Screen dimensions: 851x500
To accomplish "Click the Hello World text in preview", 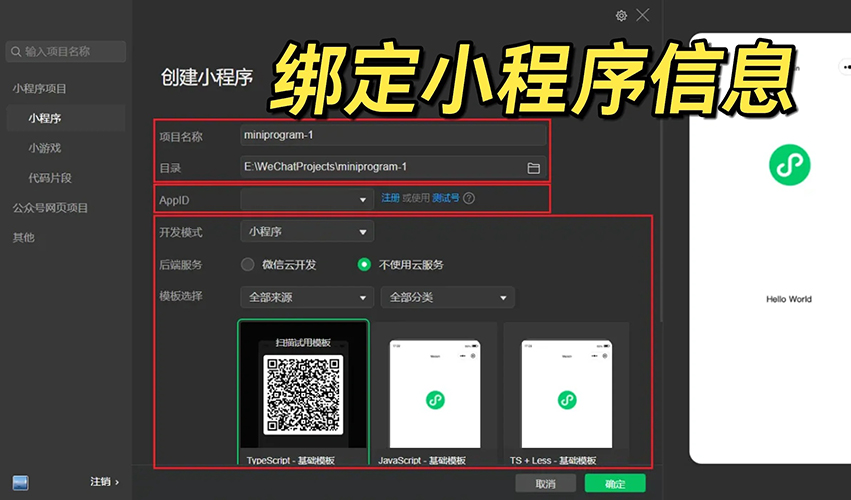I will point(789,299).
